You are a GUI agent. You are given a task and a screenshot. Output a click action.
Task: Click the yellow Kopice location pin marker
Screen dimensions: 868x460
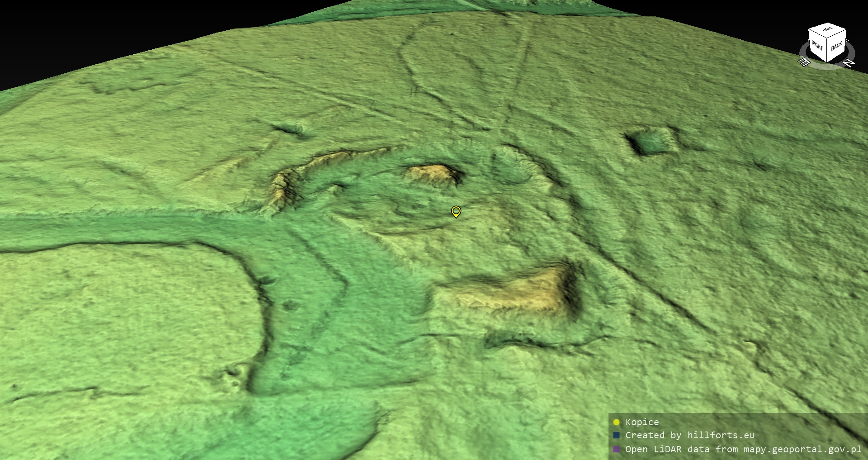456,211
